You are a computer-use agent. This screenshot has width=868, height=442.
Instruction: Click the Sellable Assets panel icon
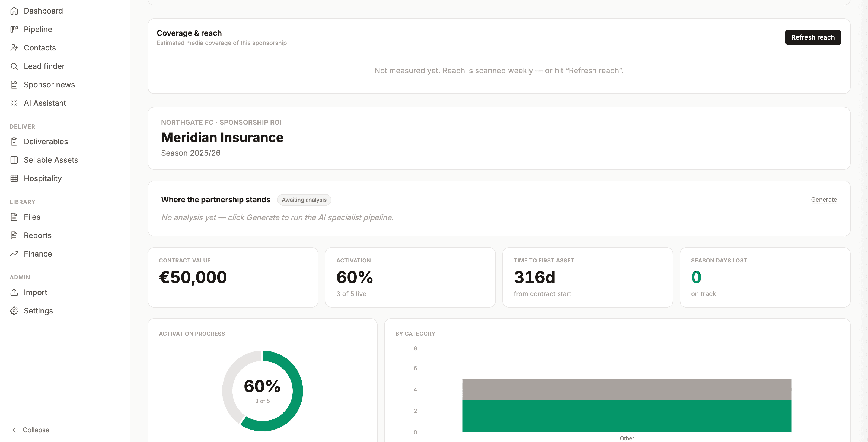point(14,160)
